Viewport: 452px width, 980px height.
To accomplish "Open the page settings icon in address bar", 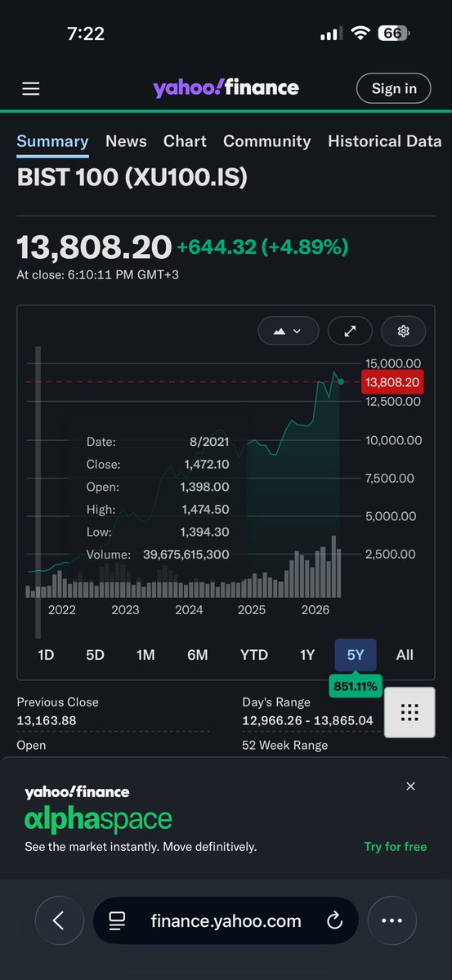I will (x=117, y=921).
